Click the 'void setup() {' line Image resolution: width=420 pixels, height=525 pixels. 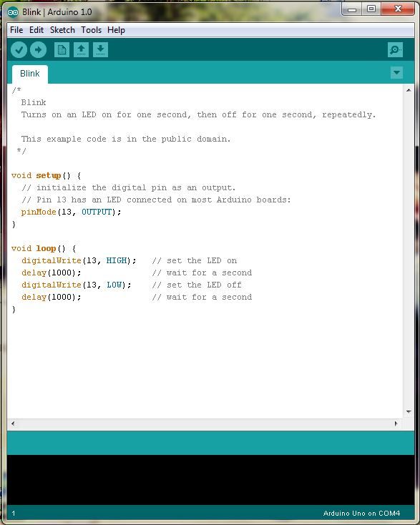coord(46,175)
